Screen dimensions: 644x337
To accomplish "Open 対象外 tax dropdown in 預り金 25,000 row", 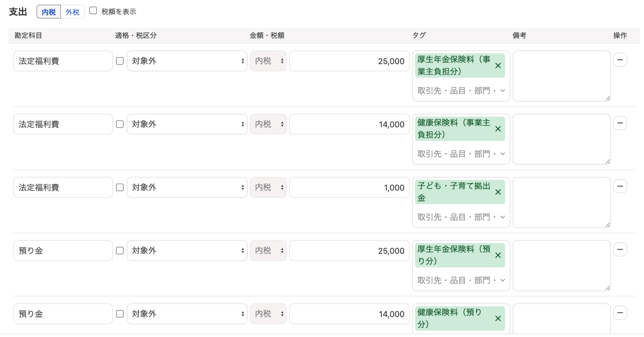I will pos(187,251).
